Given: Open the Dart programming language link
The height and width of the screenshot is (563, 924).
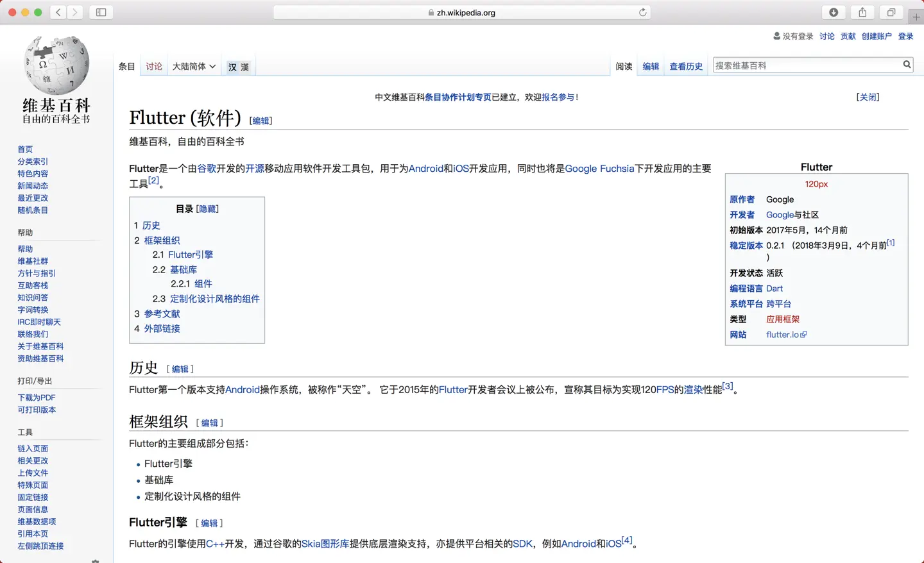Looking at the screenshot, I should pos(774,289).
